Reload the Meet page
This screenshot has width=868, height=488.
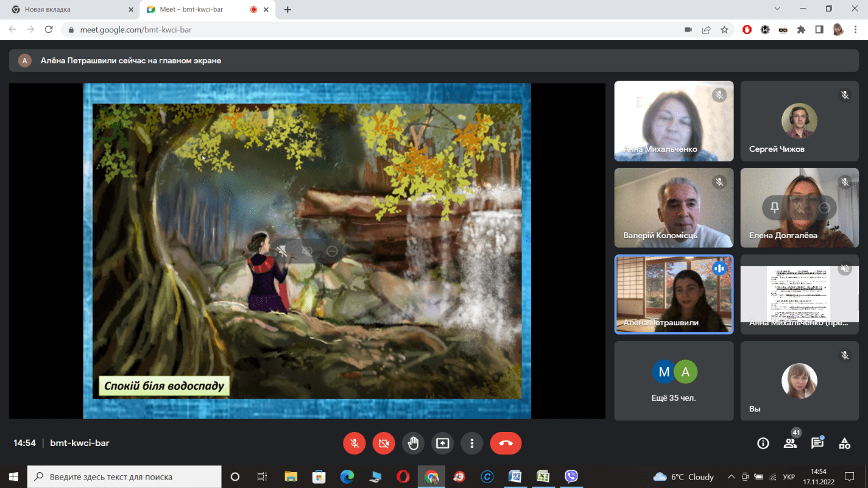point(49,29)
